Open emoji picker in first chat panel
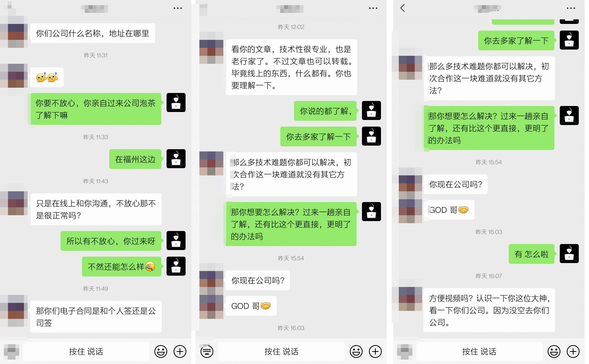 pos(161,352)
